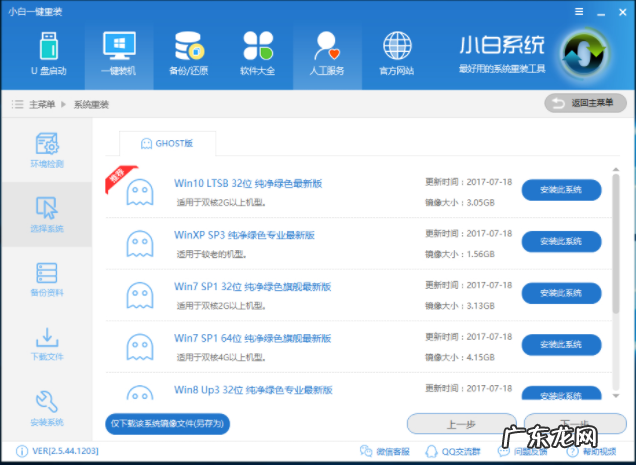Open 备份/还原 database icon
The height and width of the screenshot is (466, 636).
tap(189, 46)
